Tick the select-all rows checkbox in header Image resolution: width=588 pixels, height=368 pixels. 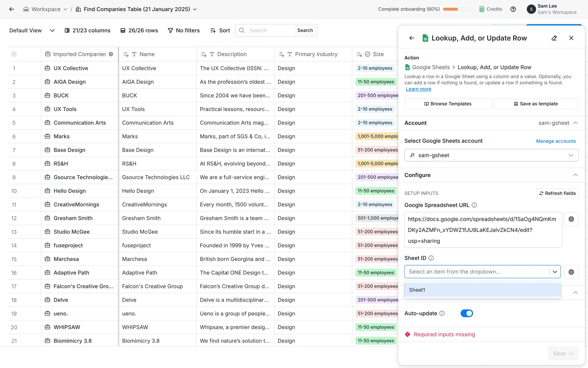click(14, 54)
